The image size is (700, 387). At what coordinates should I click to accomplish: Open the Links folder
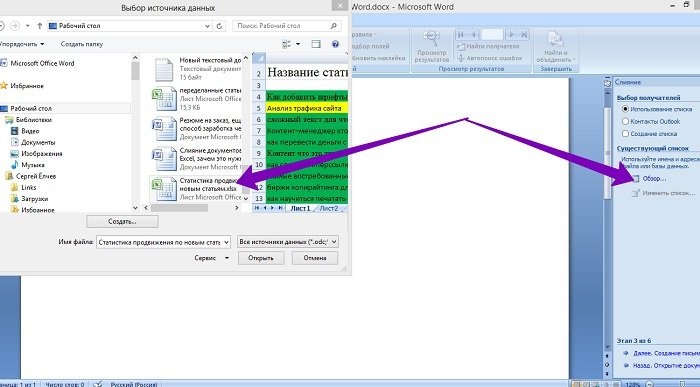[x=24, y=187]
